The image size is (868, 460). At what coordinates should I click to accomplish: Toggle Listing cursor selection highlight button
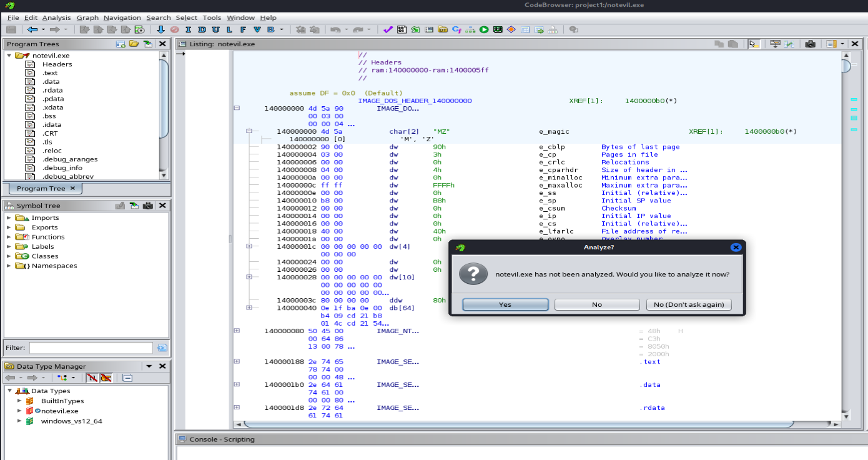click(754, 44)
